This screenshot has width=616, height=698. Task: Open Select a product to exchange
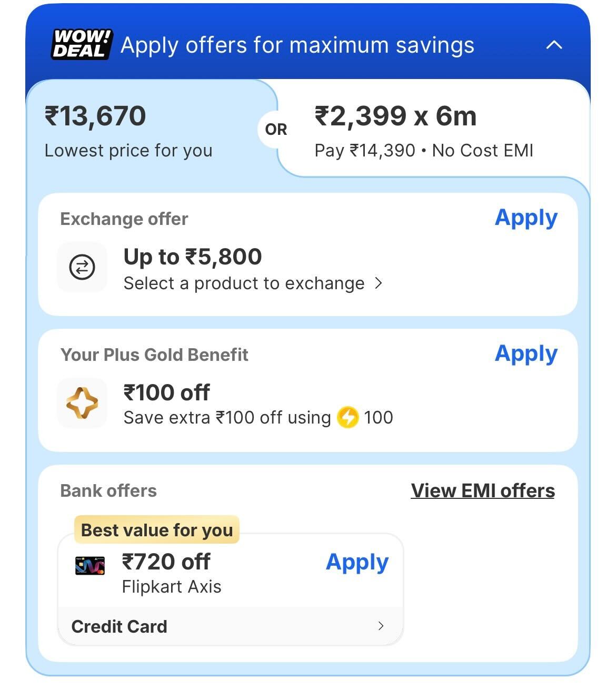(x=244, y=284)
